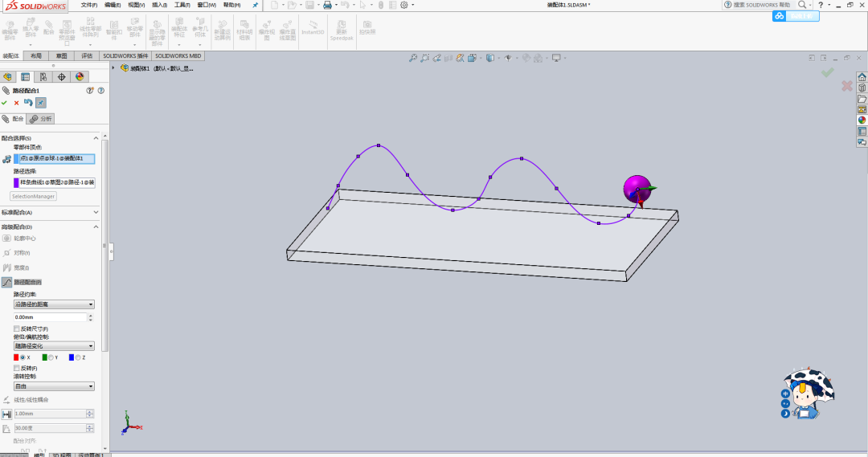Image resolution: width=868 pixels, height=457 pixels.
Task: Click the Print icon in top toolbar
Action: pyautogui.click(x=327, y=5)
